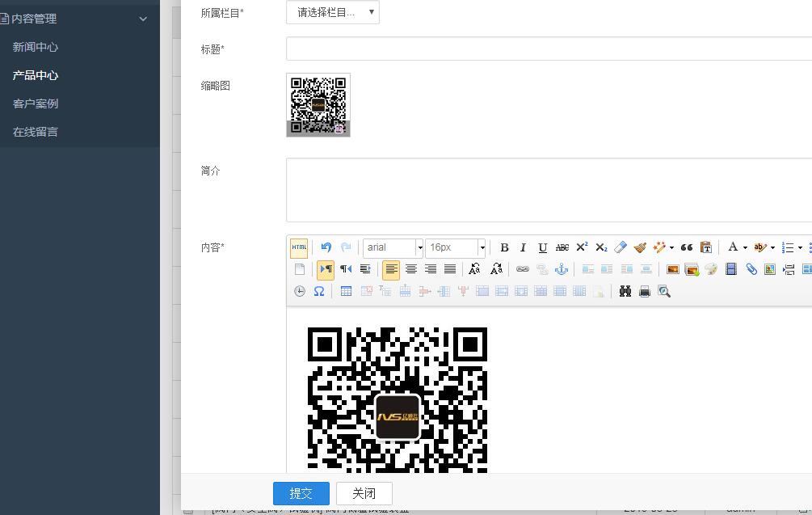Viewport: 812px width, 515px height.
Task: Toggle strikethrough formatting
Action: (562, 247)
